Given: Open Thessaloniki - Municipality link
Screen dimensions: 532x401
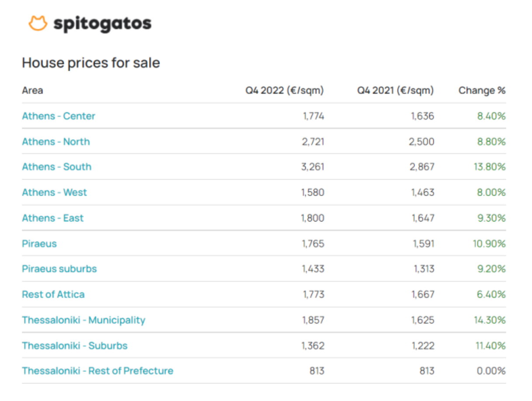Looking at the screenshot, I should [x=83, y=320].
